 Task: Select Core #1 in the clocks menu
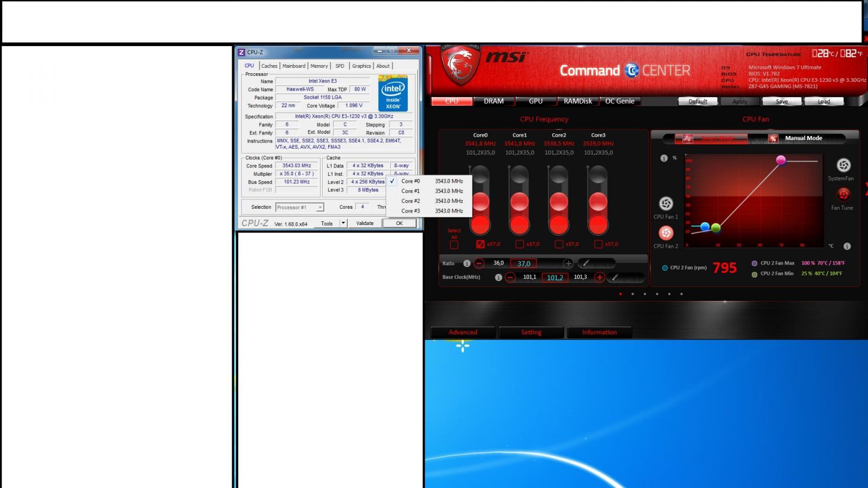click(x=429, y=191)
